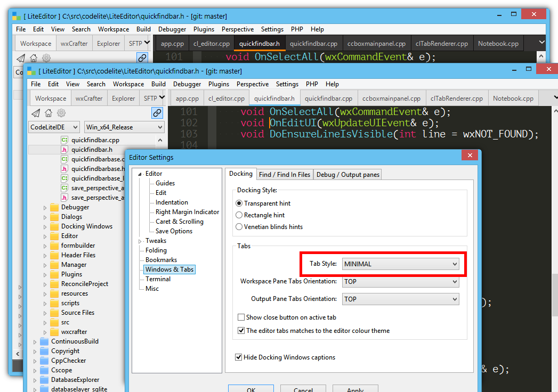Click the Copyright project folder icon
The height and width of the screenshot is (392, 558).
44,351
